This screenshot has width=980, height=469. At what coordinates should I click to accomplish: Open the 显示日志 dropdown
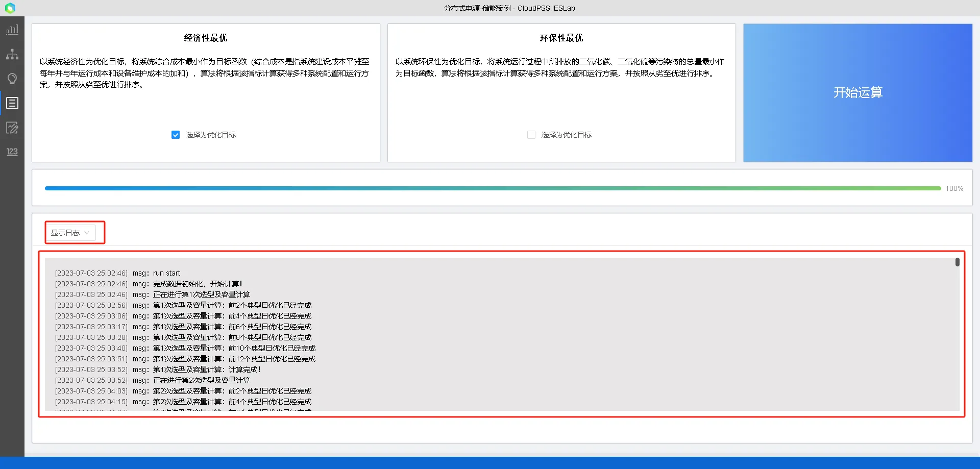coord(71,233)
